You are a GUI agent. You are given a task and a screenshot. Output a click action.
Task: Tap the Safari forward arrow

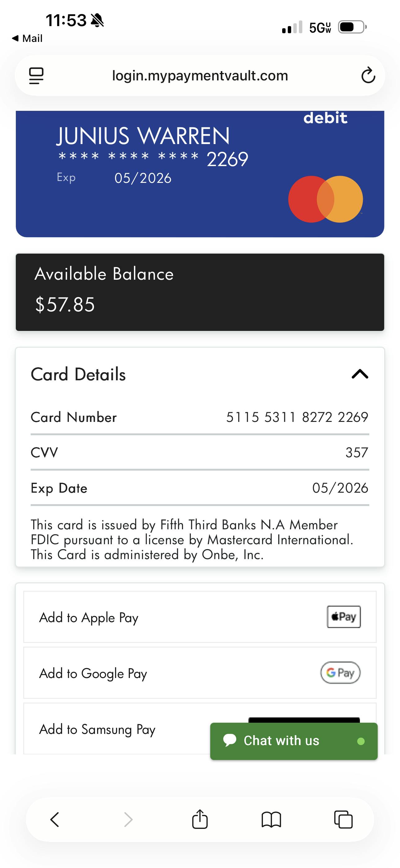[x=128, y=819]
